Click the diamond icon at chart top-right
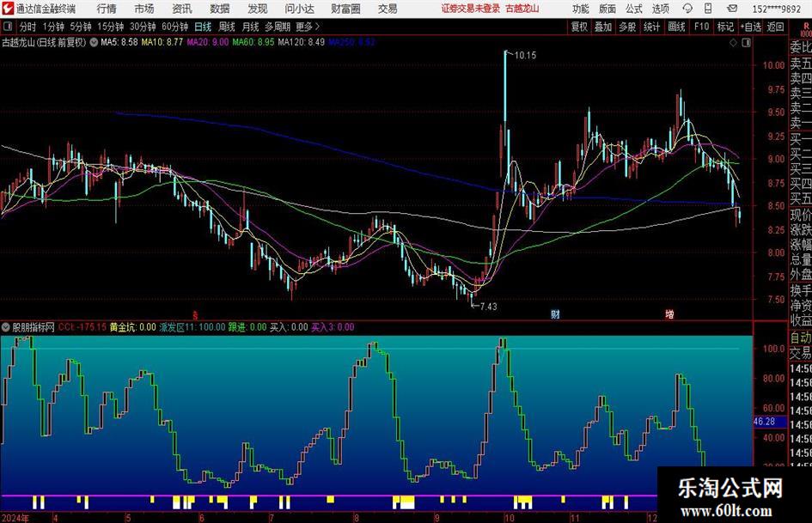This screenshot has width=812, height=523. 733,43
